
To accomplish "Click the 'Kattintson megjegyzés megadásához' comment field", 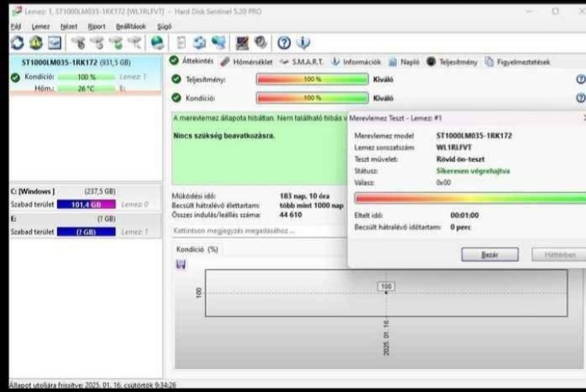I will coord(260,231).
